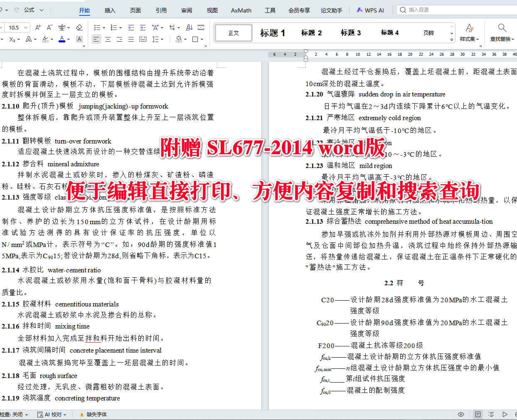Open the 页面 (Page) tab

pyautogui.click(x=135, y=10)
